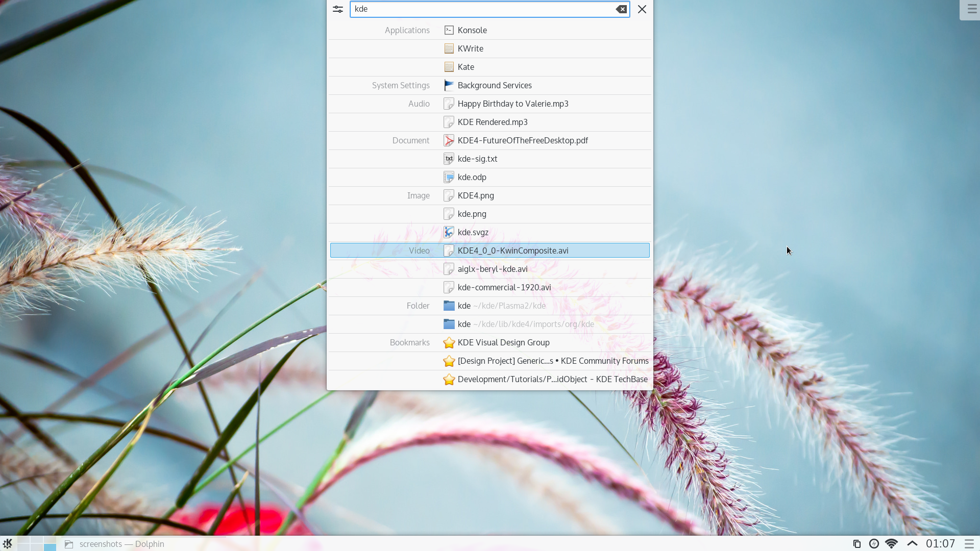Image resolution: width=980 pixels, height=551 pixels.
Task: Toggle visibility of Image results
Action: coord(418,195)
